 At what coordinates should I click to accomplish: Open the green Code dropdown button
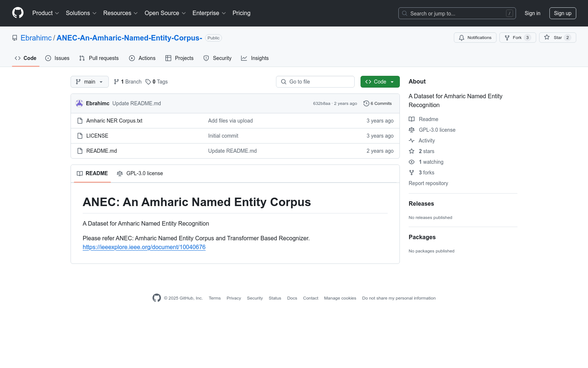380,82
